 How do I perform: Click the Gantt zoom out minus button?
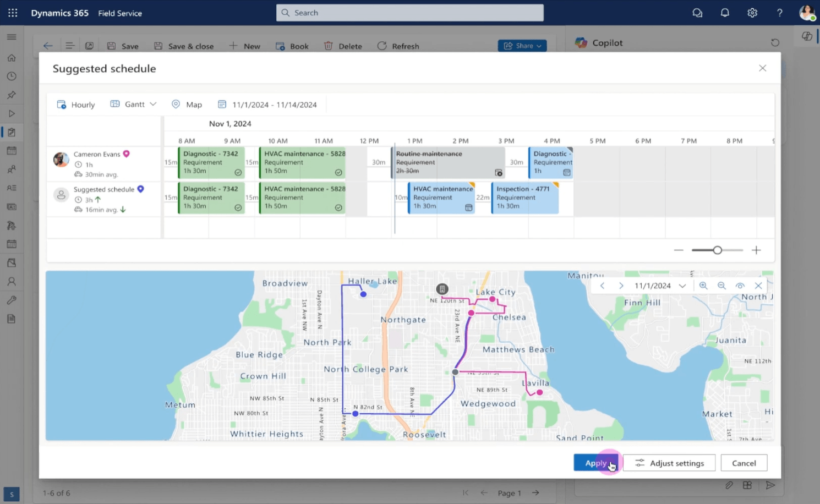[x=679, y=250]
